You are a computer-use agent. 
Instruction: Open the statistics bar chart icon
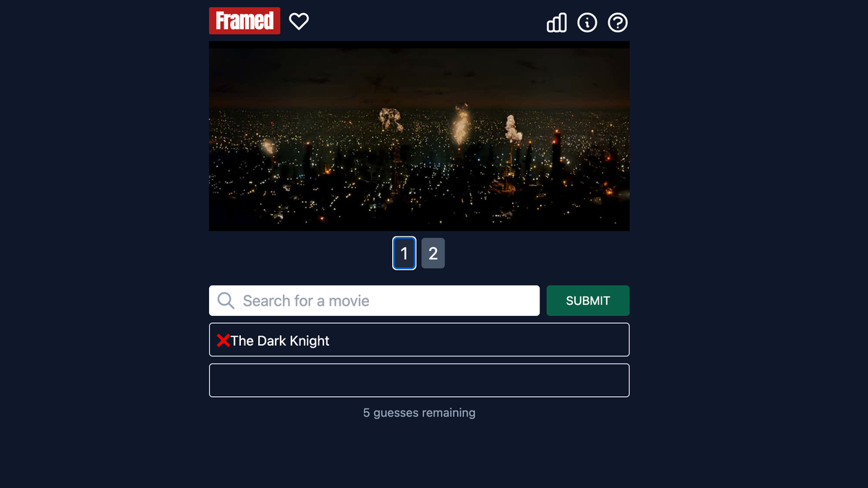[x=556, y=23]
